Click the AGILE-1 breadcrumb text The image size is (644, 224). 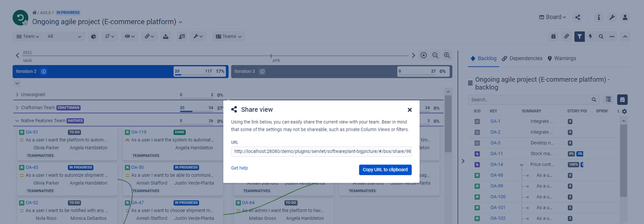pyautogui.click(x=47, y=12)
